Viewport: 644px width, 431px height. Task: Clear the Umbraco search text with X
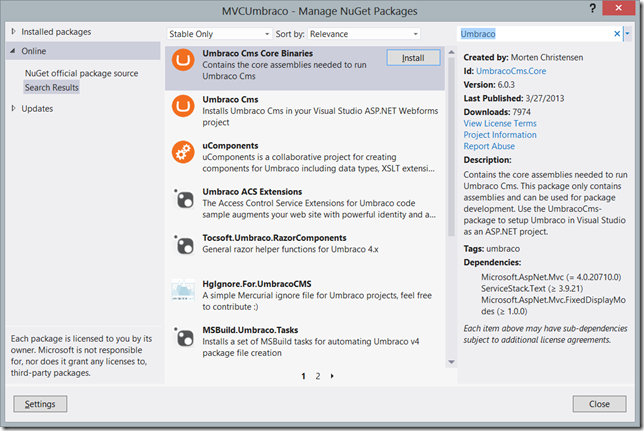[616, 34]
